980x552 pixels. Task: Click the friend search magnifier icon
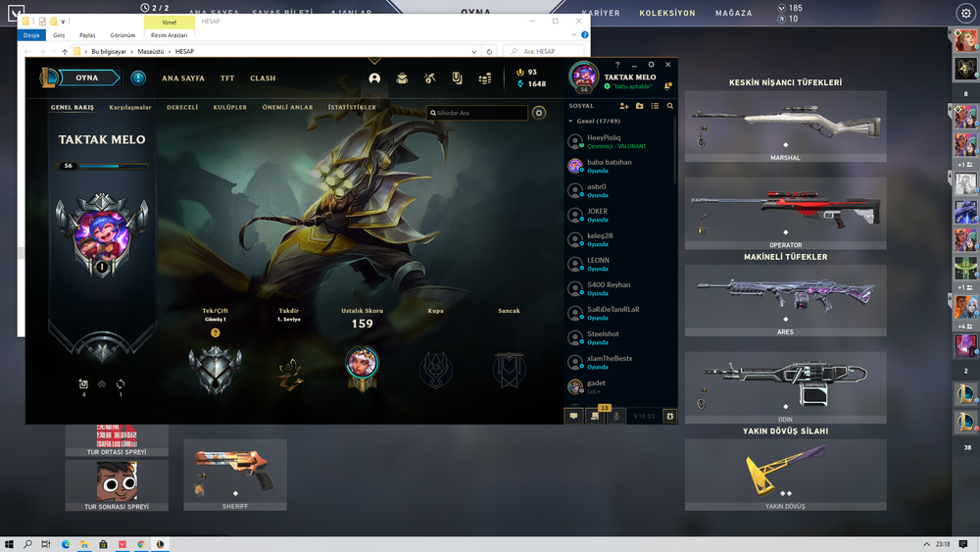pos(670,106)
